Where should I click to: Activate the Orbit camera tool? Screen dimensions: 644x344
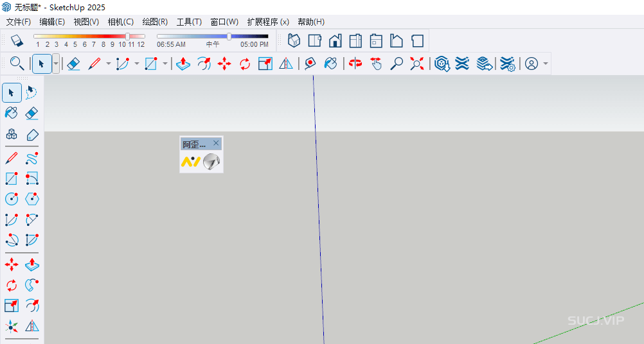[355, 64]
